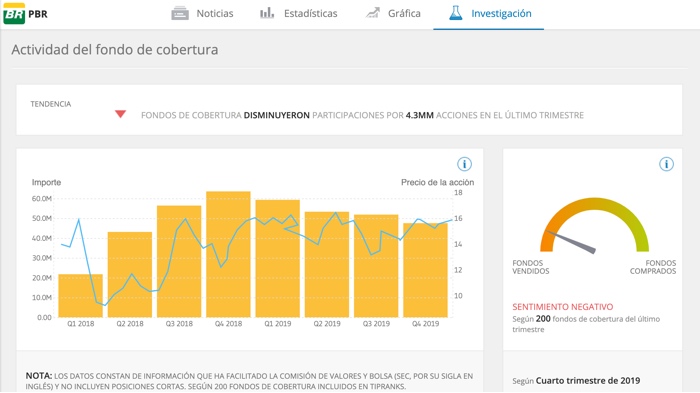Click the DISMINUYERON word in trend summary
The height and width of the screenshot is (393, 700).
276,115
